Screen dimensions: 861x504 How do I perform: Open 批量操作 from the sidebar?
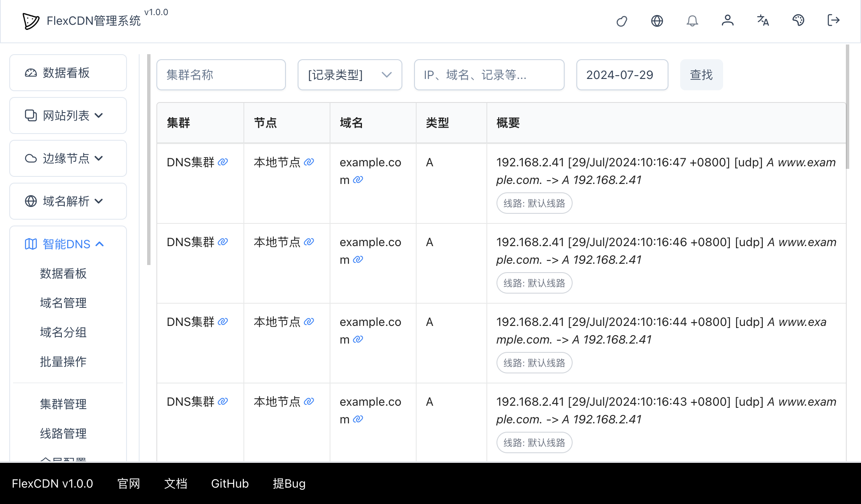[62, 362]
